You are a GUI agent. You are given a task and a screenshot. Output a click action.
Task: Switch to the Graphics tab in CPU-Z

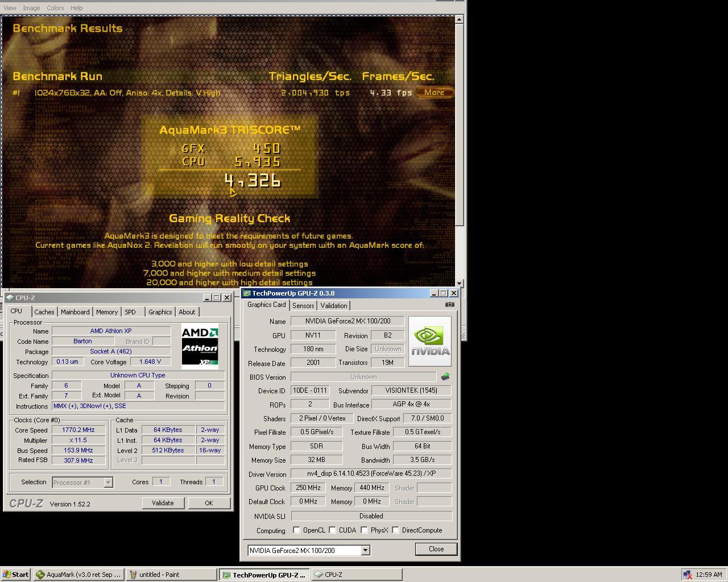pos(160,312)
